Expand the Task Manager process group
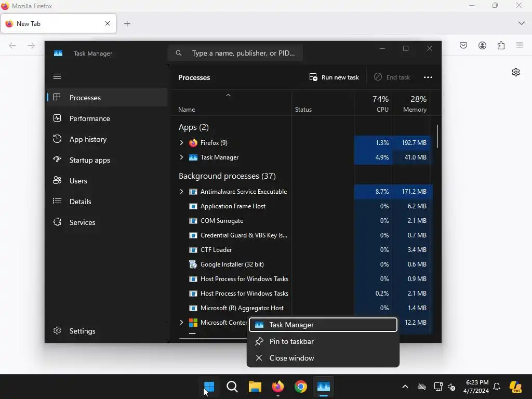 pos(181,157)
